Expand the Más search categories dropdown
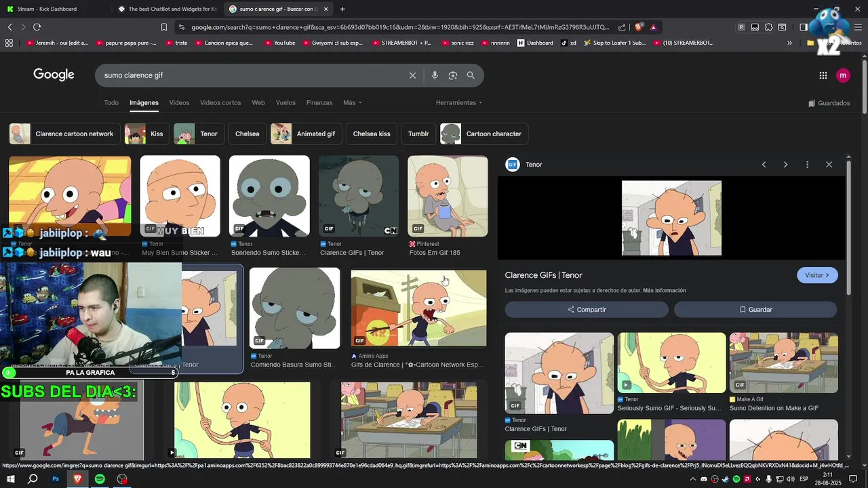This screenshot has height=488, width=868. [x=353, y=103]
